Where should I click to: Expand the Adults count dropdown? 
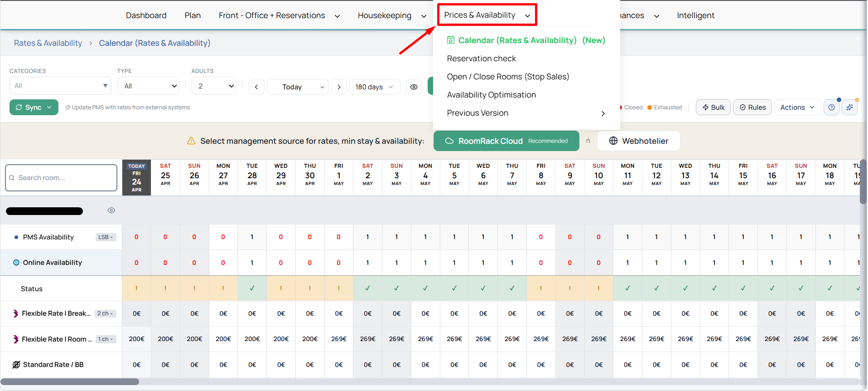click(x=214, y=86)
